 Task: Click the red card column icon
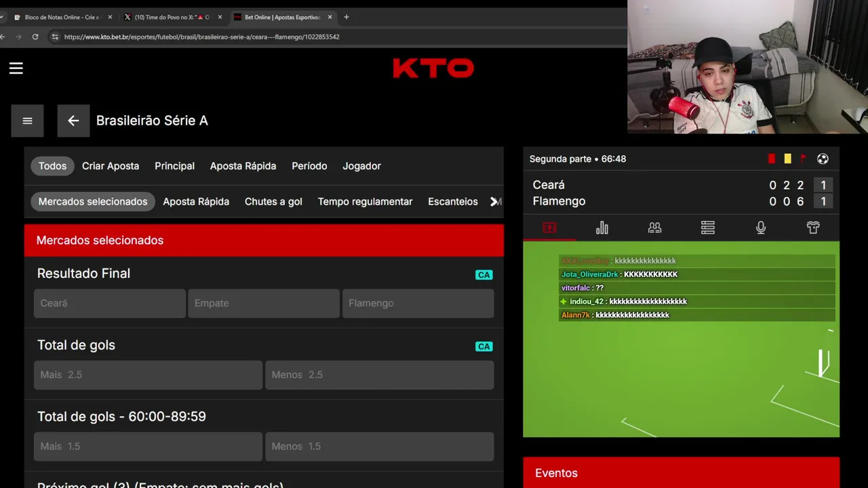[x=772, y=159]
